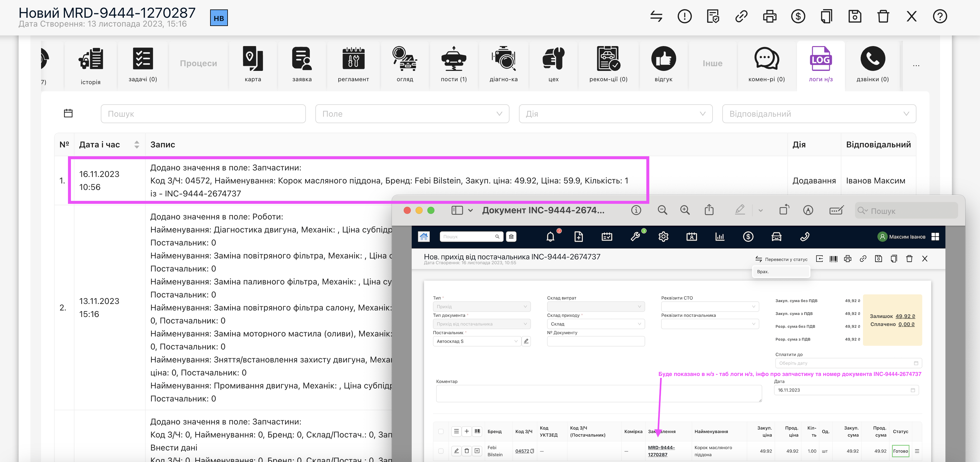Click the dollar payment icon in header

pos(798,16)
